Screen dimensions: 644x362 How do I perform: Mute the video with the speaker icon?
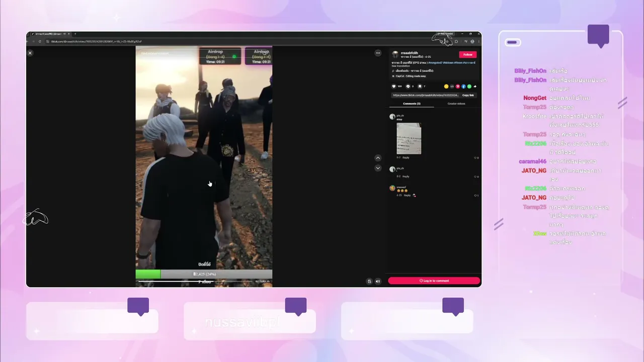[378, 282]
